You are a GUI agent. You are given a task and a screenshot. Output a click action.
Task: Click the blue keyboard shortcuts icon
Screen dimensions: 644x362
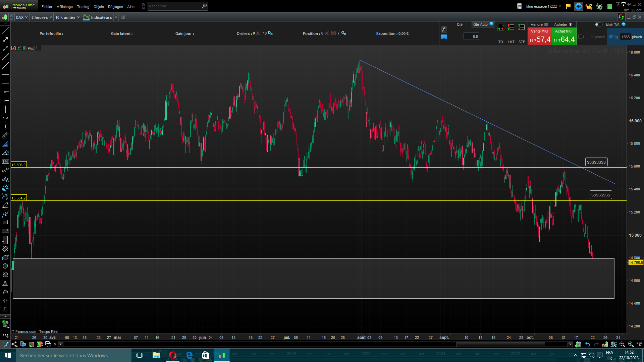pyautogui.click(x=444, y=37)
